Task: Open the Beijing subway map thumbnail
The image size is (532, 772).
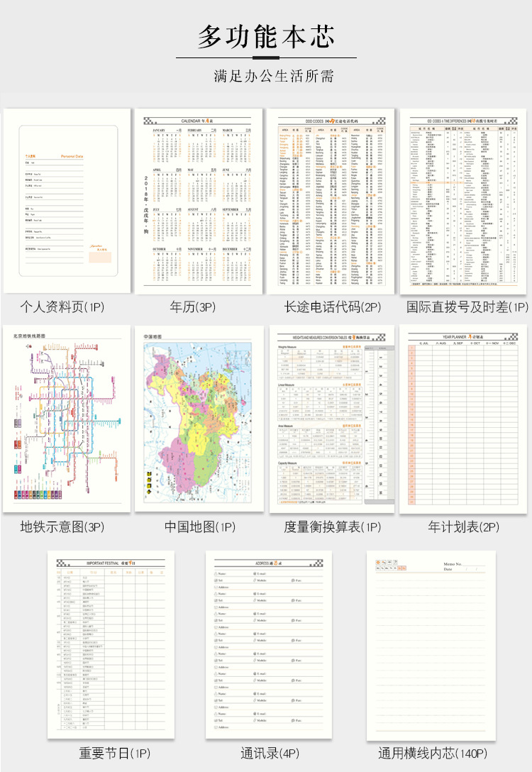Action: (67, 419)
